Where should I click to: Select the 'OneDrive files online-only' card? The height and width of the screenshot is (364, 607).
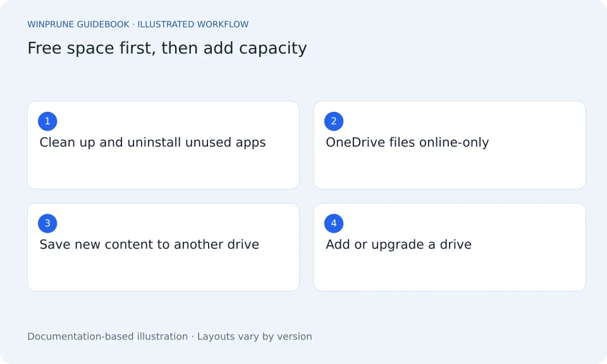(x=450, y=145)
